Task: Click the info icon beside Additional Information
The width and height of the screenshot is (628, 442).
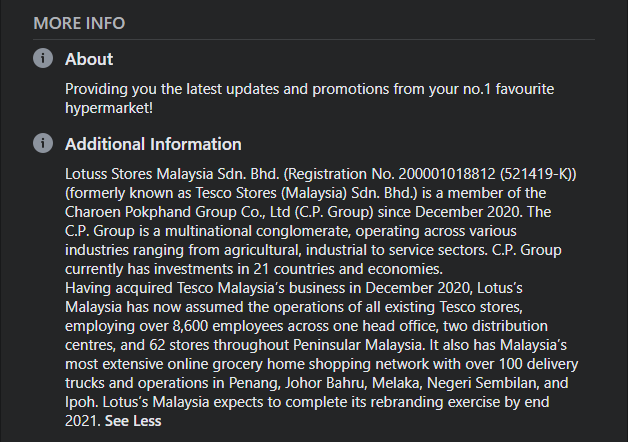Action: (42, 144)
